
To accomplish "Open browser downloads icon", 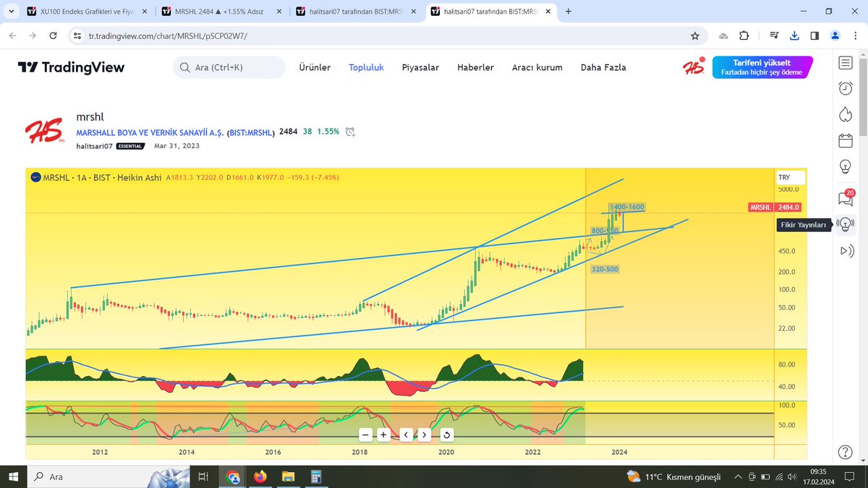I will [x=794, y=35].
